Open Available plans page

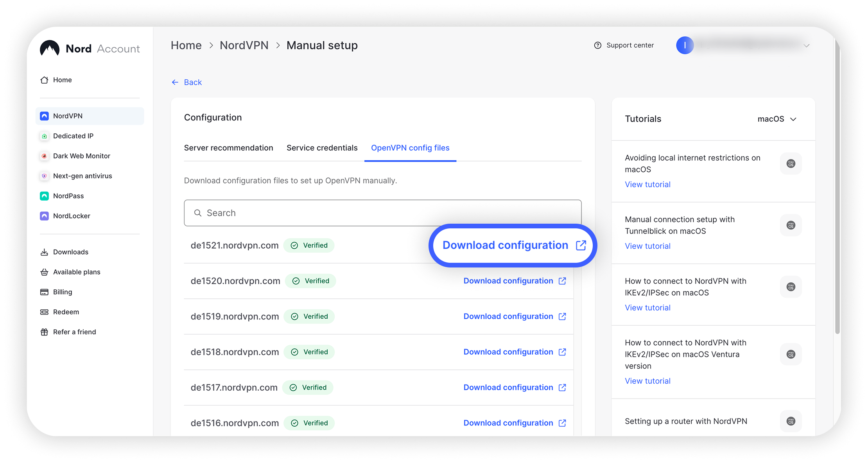[x=70, y=272]
